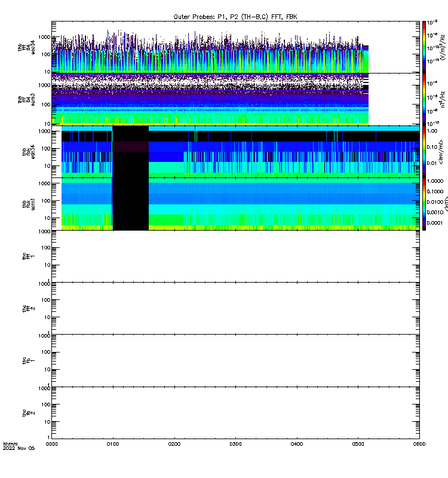Viewport: 448px width, 478px height.
Task: Click the 0.10 value on the mV/m color bar
Action: (432, 147)
